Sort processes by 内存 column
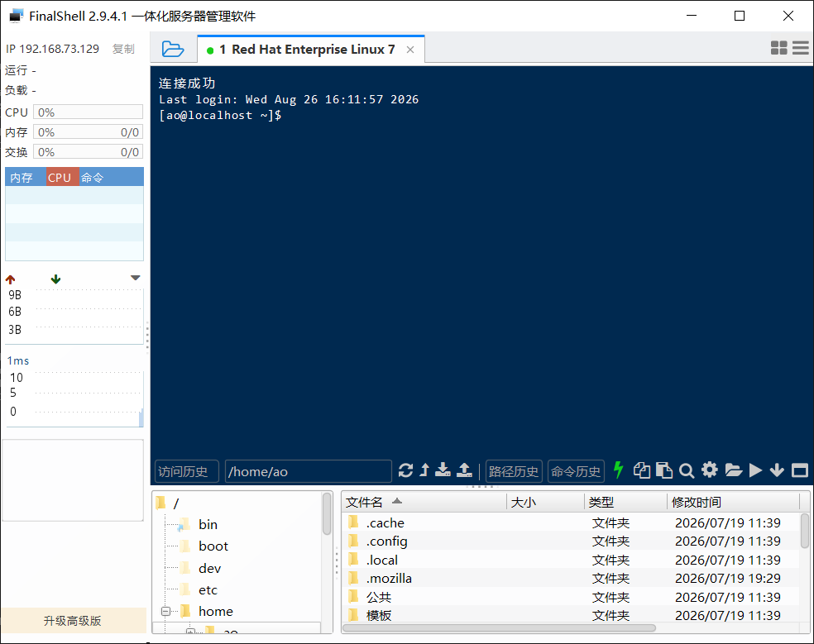 coord(26,177)
